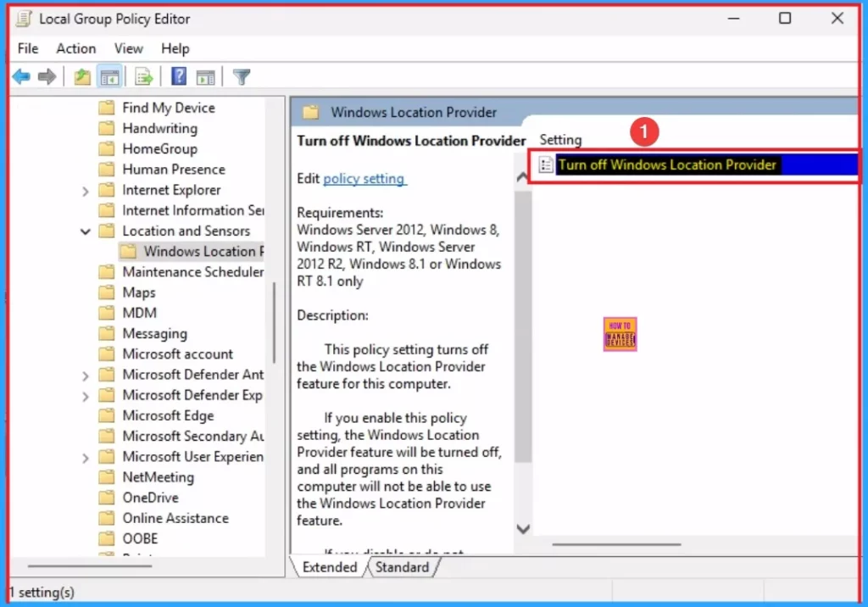Select the Handwriting folder
Image resolution: width=868 pixels, height=607 pixels.
click(x=159, y=128)
